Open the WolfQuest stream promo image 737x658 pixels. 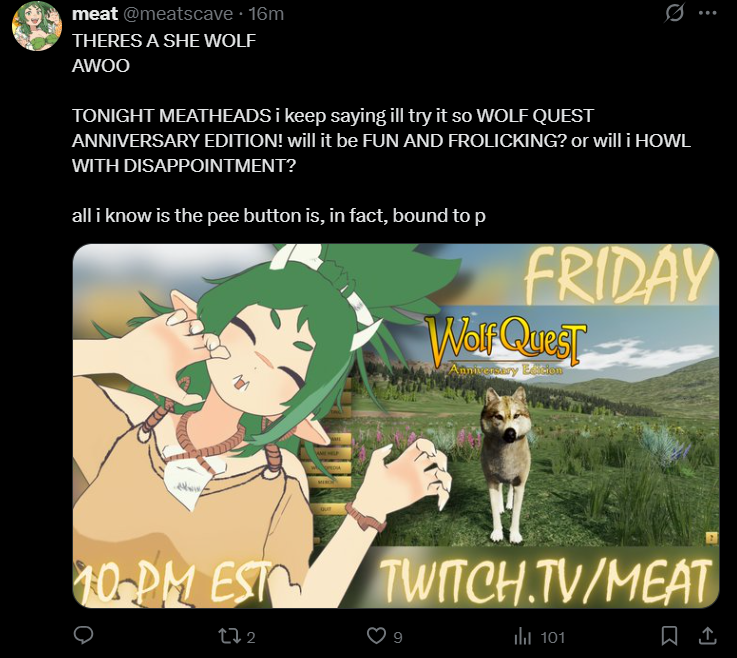[396, 426]
